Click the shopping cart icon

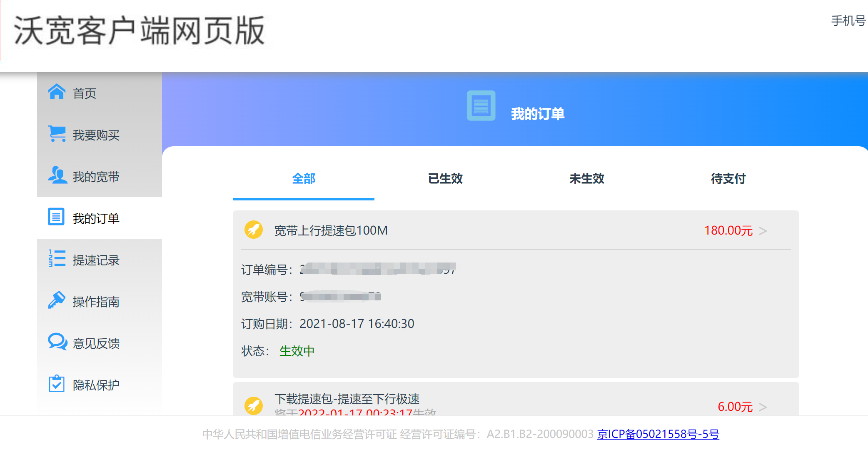[x=57, y=134]
